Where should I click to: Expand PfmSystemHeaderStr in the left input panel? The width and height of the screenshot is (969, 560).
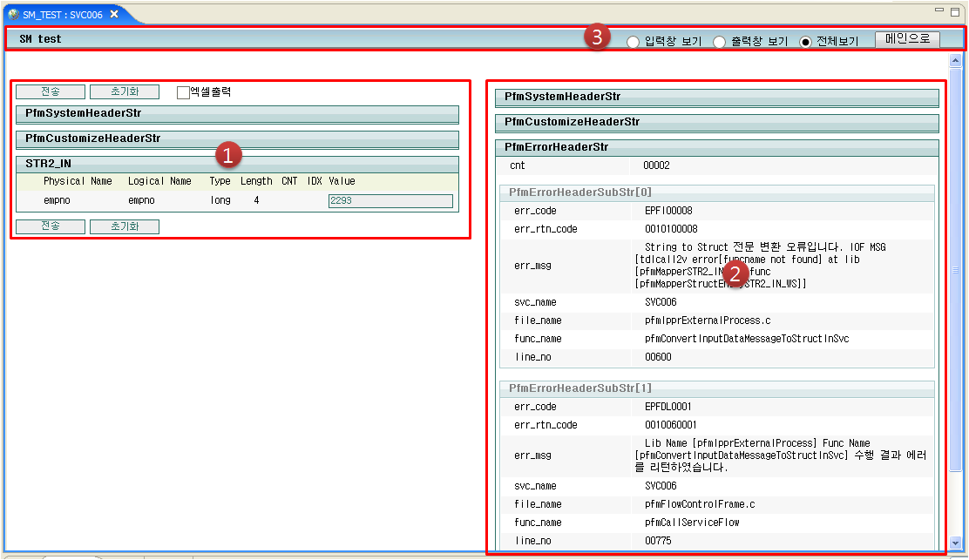coord(237,114)
